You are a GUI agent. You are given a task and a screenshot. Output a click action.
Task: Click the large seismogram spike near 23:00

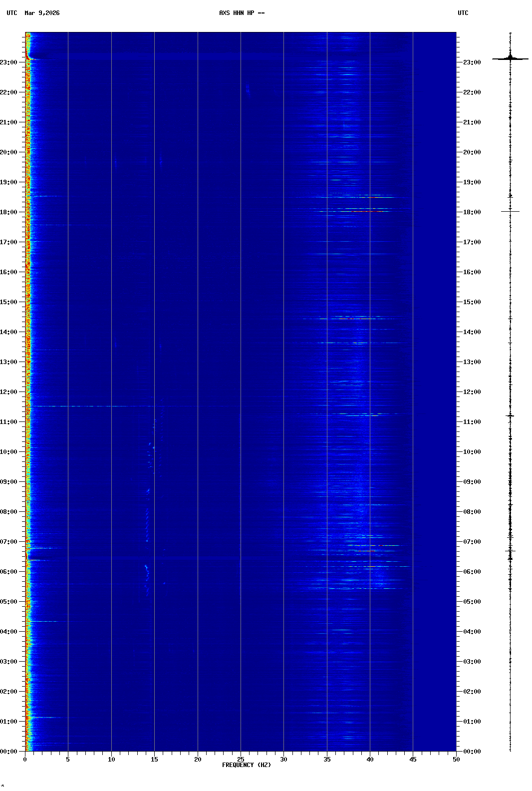click(510, 58)
